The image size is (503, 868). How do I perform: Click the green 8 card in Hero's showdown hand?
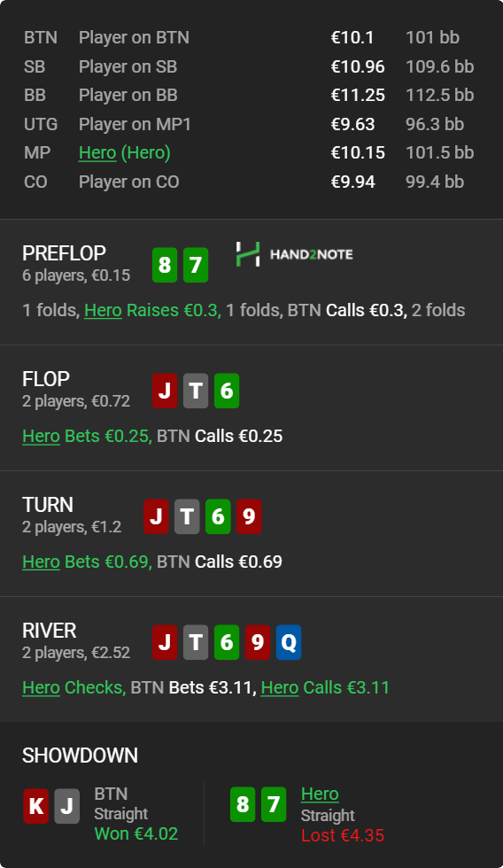[x=243, y=804]
